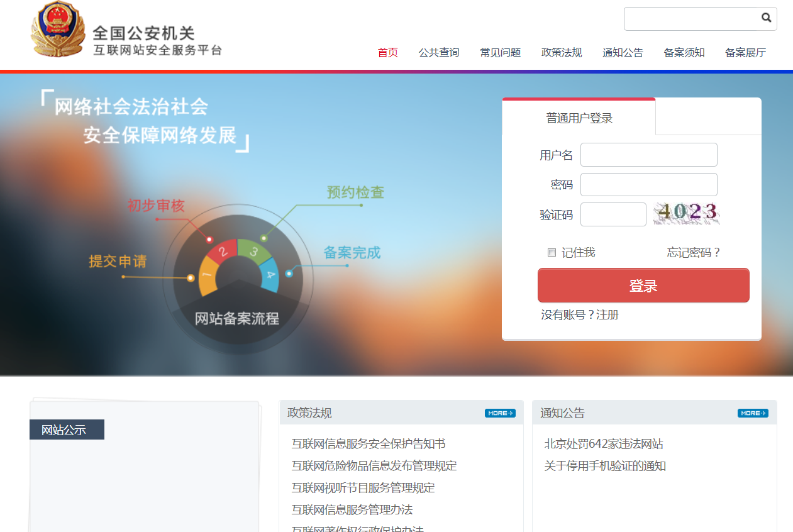Enable the 记住我 checkbox
This screenshot has height=532, width=793.
pos(552,252)
